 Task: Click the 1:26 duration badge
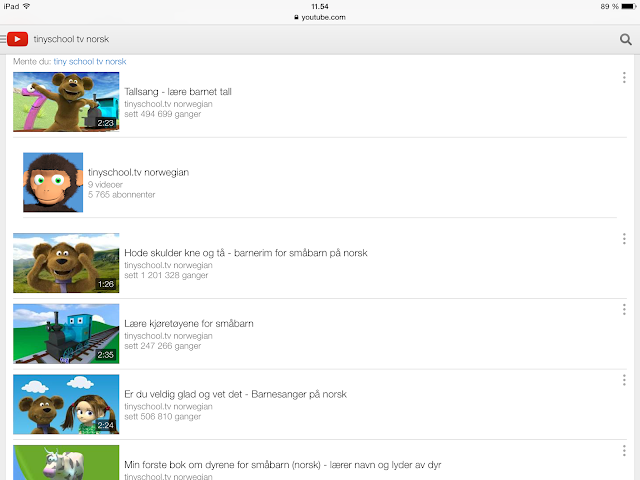click(105, 284)
